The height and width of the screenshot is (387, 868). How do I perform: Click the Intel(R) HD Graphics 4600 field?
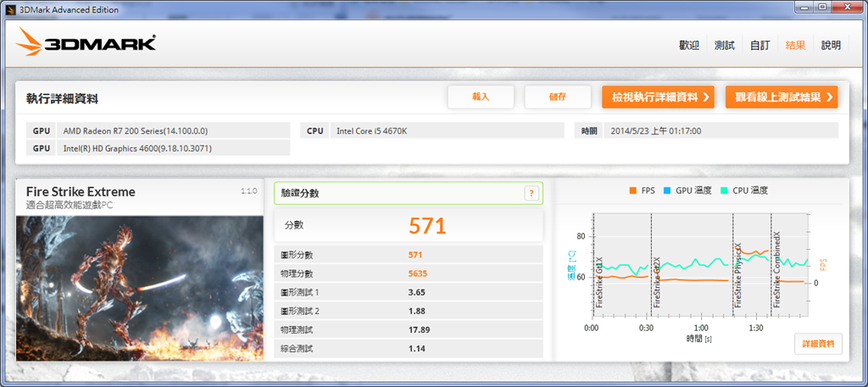coord(173,148)
